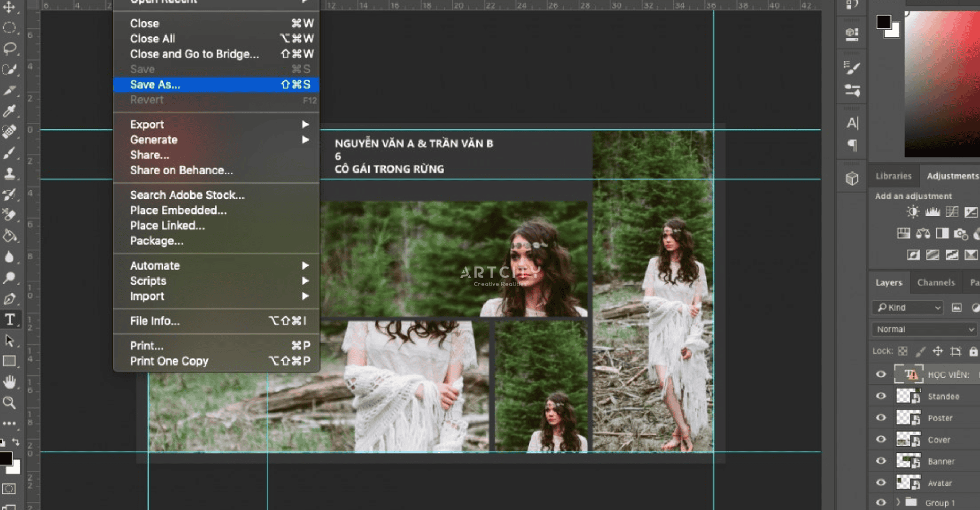Select the Zoom magnifier tool
This screenshot has width=980, height=510.
tap(10, 403)
